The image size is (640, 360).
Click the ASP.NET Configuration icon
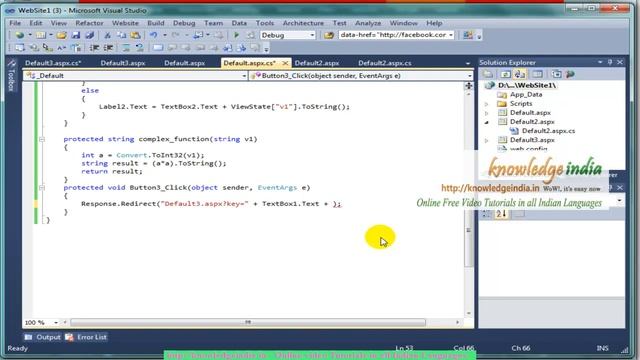[x=570, y=74]
